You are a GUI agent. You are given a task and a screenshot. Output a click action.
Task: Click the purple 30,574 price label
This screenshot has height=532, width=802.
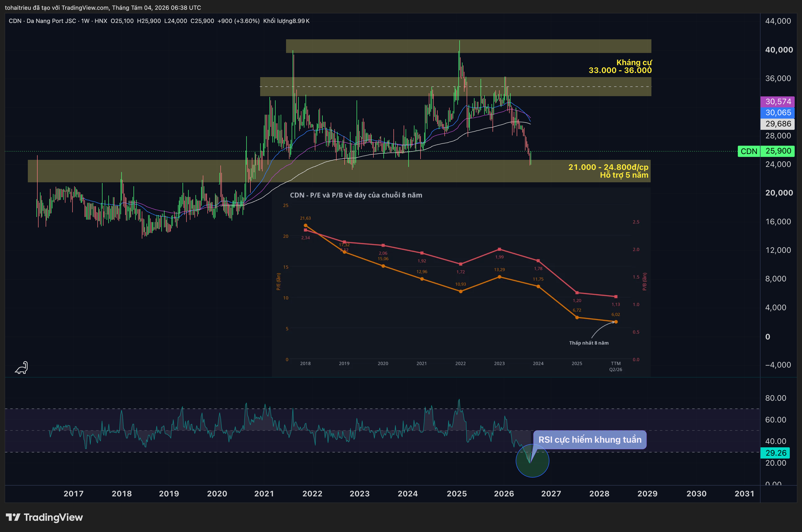(778, 102)
